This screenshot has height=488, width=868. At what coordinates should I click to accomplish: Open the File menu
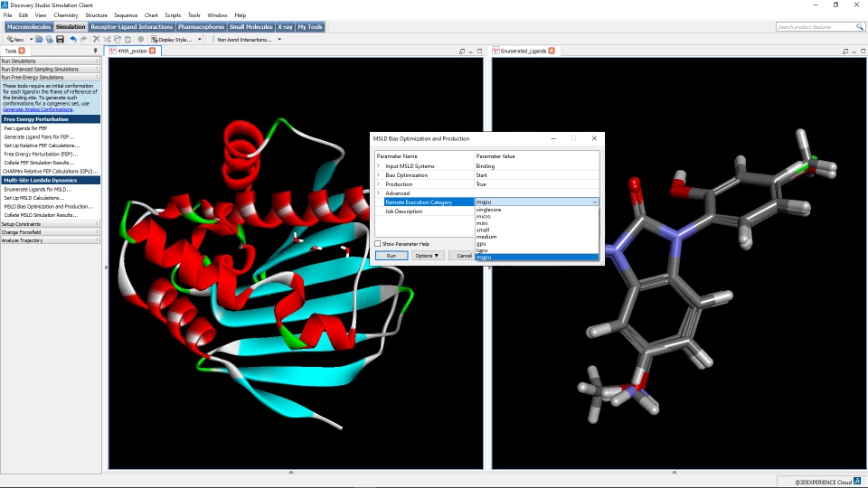(8, 15)
